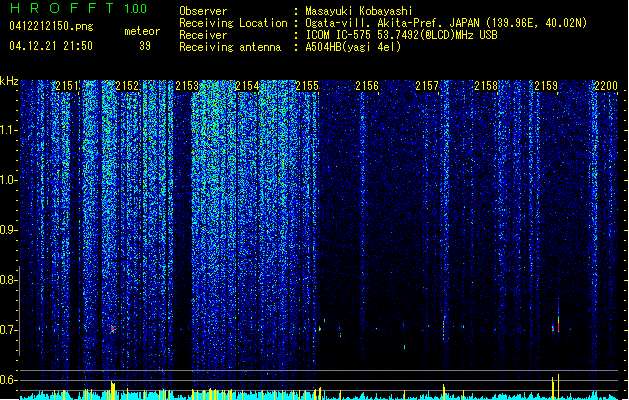Click the kHz axis unit label
Viewport: 629px width, 400px height.
click(x=9, y=81)
